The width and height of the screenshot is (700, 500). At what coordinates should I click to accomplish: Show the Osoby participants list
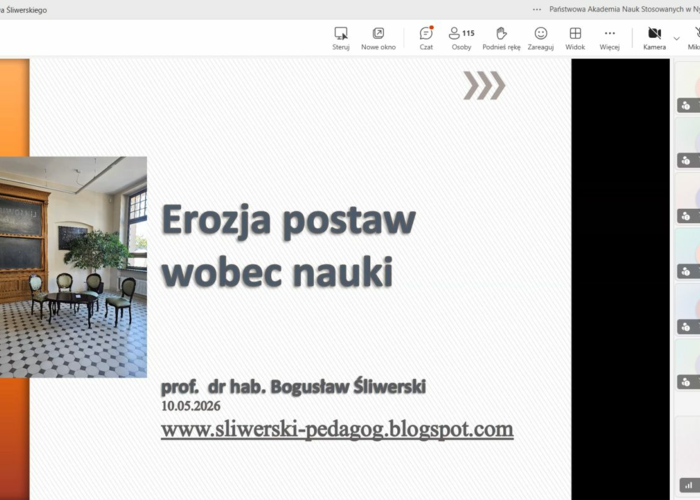click(x=461, y=38)
